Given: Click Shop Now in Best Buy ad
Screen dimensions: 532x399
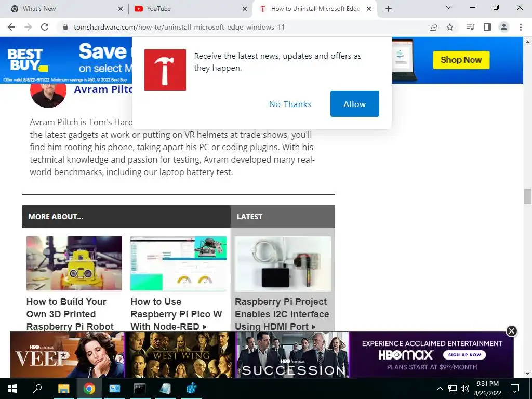Looking at the screenshot, I should click(461, 60).
